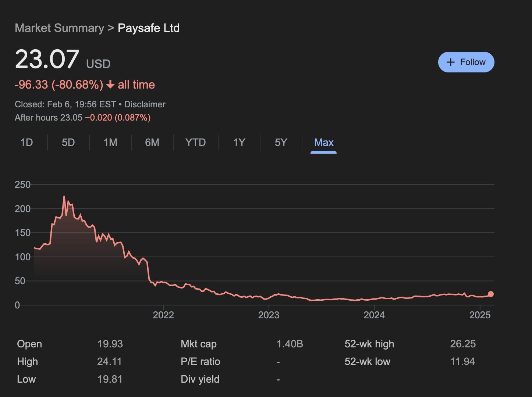Show the 5Y price chart
The height and width of the screenshot is (397, 532).
pyautogui.click(x=281, y=142)
